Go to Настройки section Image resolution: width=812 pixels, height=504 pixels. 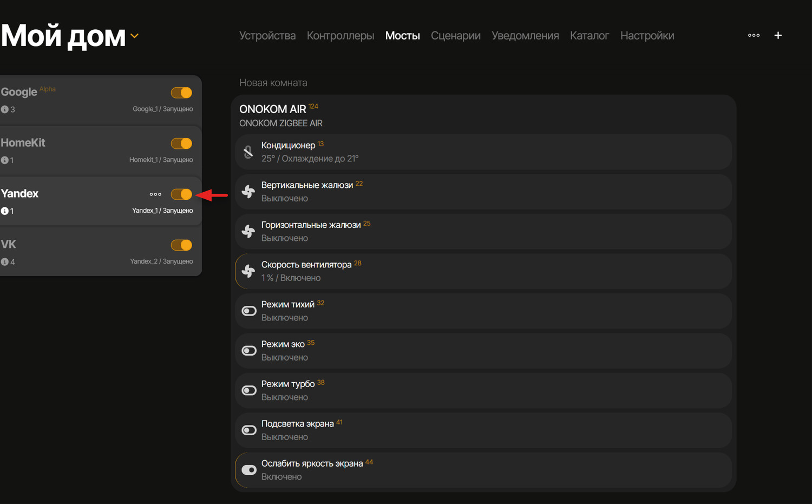point(647,36)
